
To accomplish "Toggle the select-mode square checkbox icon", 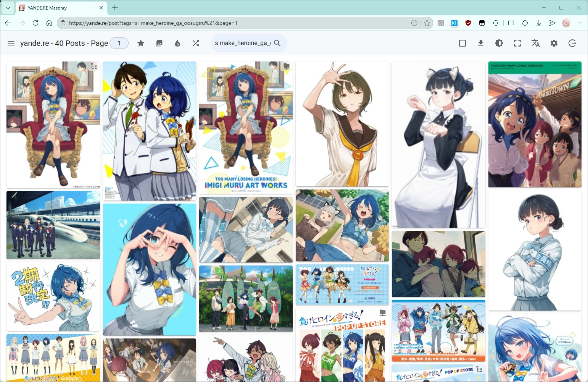I will tap(462, 43).
